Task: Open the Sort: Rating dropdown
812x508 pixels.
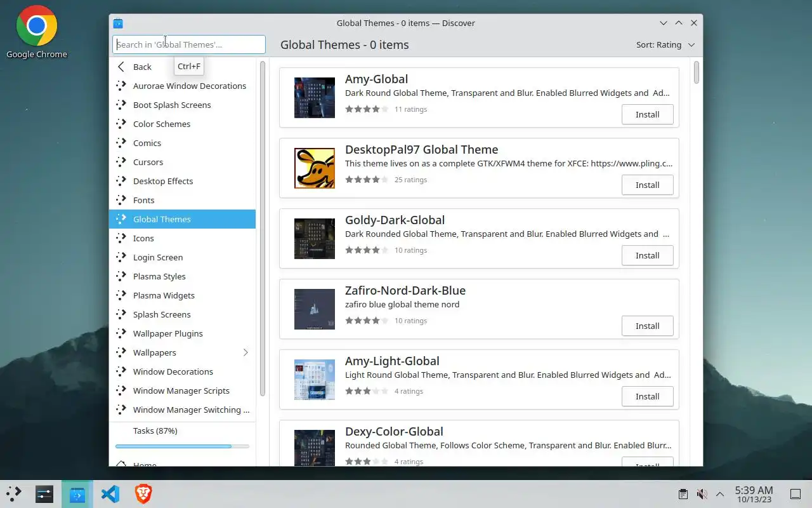Action: tap(666, 44)
